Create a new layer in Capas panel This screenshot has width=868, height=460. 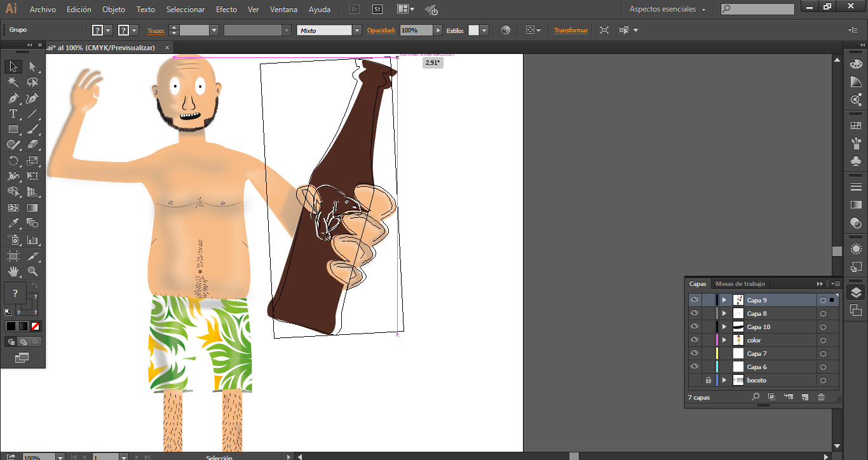click(x=804, y=397)
